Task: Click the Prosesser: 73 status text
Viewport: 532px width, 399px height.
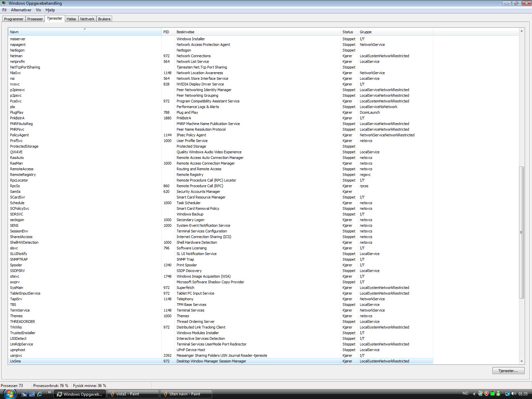Action: click(x=12, y=386)
